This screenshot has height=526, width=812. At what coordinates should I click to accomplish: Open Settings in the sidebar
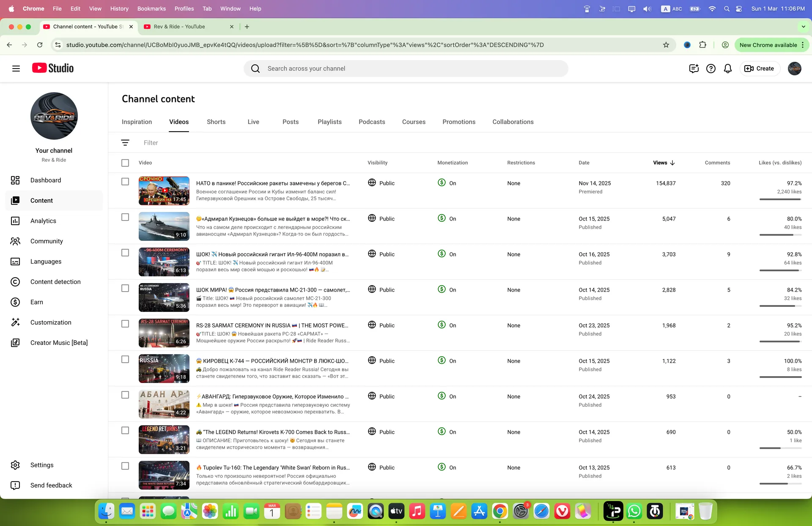coord(54,465)
